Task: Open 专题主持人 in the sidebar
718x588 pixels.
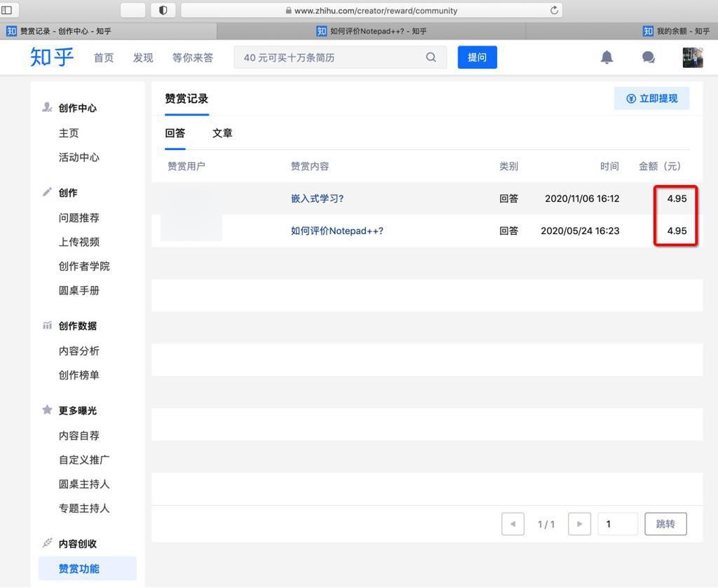Action: (84, 508)
